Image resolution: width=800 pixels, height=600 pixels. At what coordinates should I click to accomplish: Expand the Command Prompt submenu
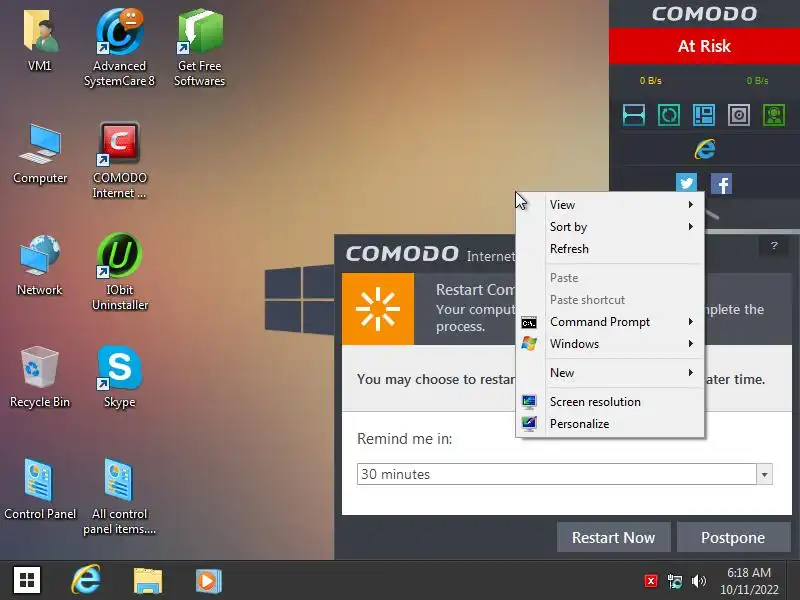pos(610,322)
